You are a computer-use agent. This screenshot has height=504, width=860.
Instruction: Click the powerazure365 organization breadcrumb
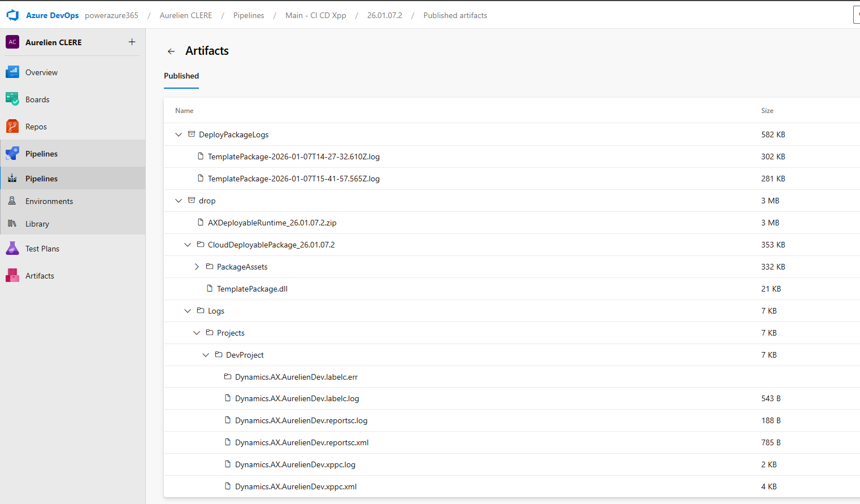(x=111, y=15)
